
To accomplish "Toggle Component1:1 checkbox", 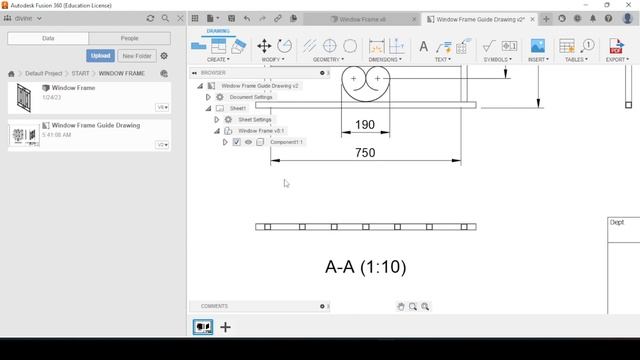I will tap(237, 142).
